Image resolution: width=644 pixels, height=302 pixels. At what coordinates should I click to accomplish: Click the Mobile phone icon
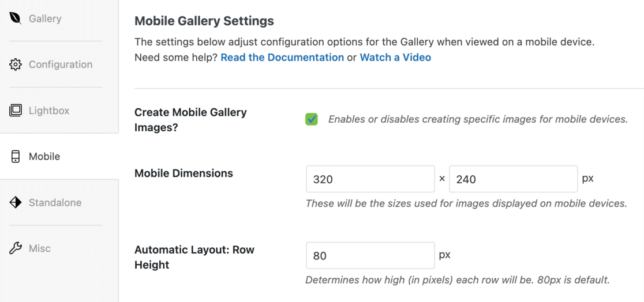[x=16, y=157]
